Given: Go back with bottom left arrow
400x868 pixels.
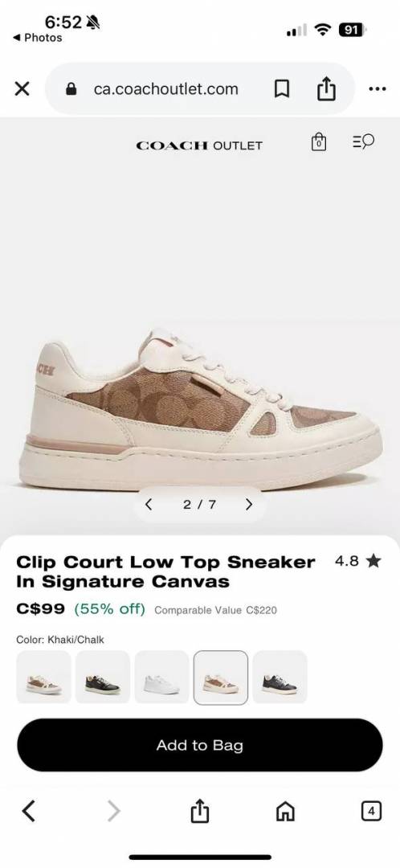Looking at the screenshot, I should pos(29,811).
